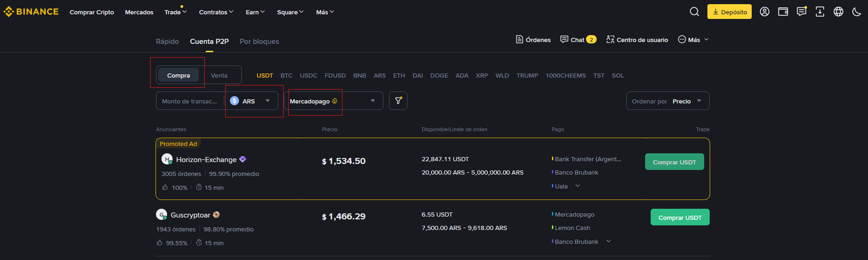Expand the Más menu in top navigation
868x260 pixels.
[325, 12]
